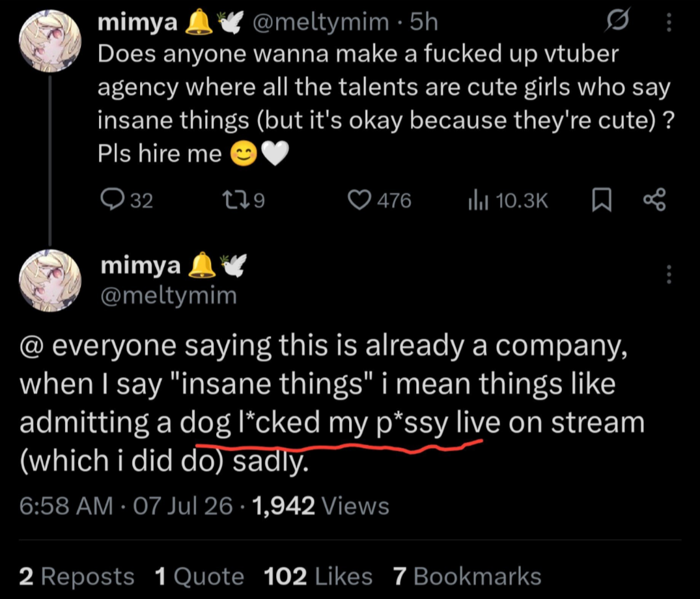Screen dimensions: 700x599
Task: Tap the Grok slash icon on first tweet
Action: pos(618,20)
